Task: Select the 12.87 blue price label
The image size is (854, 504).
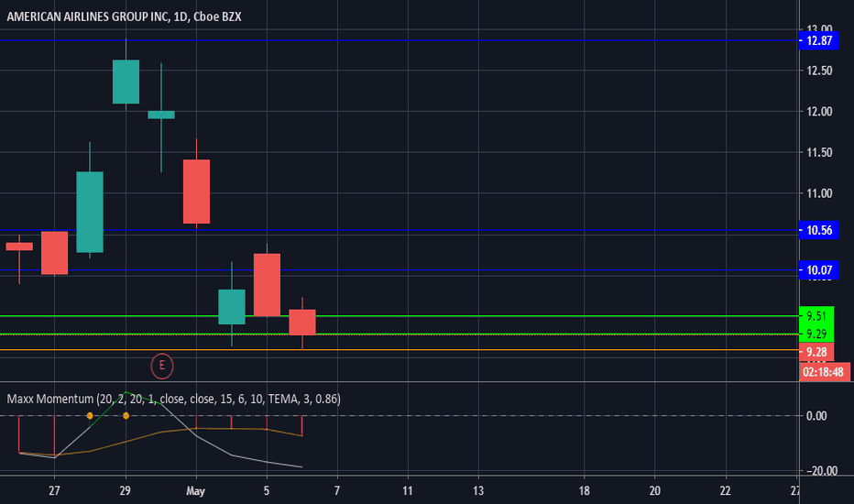Action: [x=818, y=40]
